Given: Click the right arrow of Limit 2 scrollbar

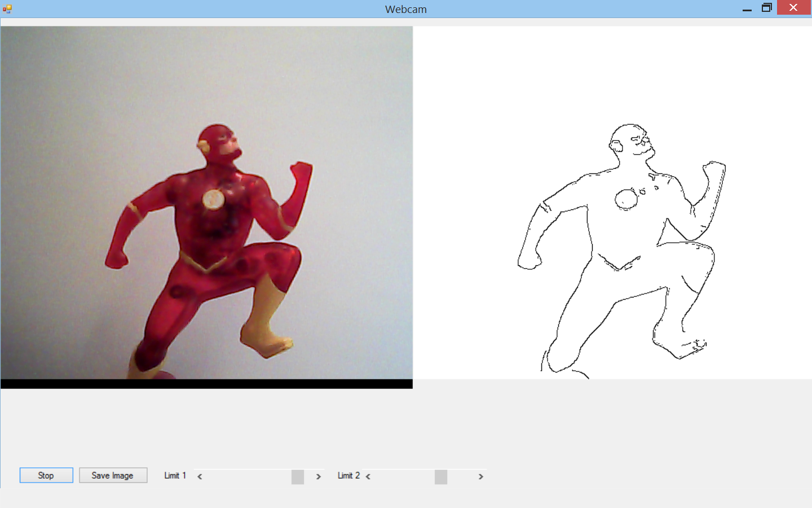Looking at the screenshot, I should pyautogui.click(x=481, y=476).
